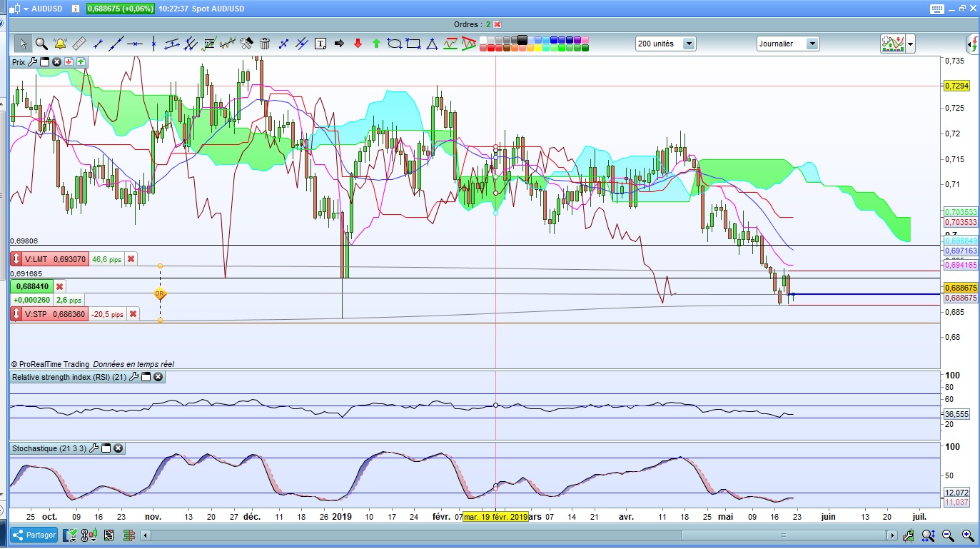
Task: Click the Partager share button
Action: click(33, 535)
